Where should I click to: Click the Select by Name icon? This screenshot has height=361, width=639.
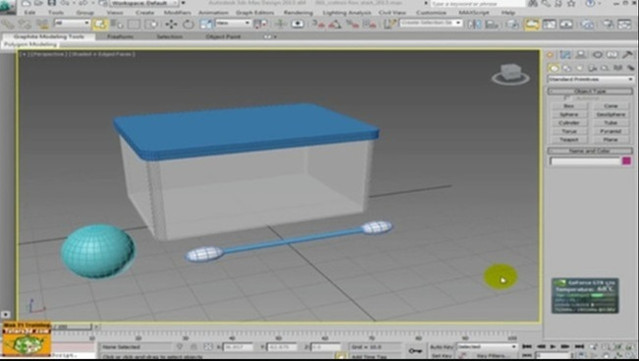click(x=117, y=24)
